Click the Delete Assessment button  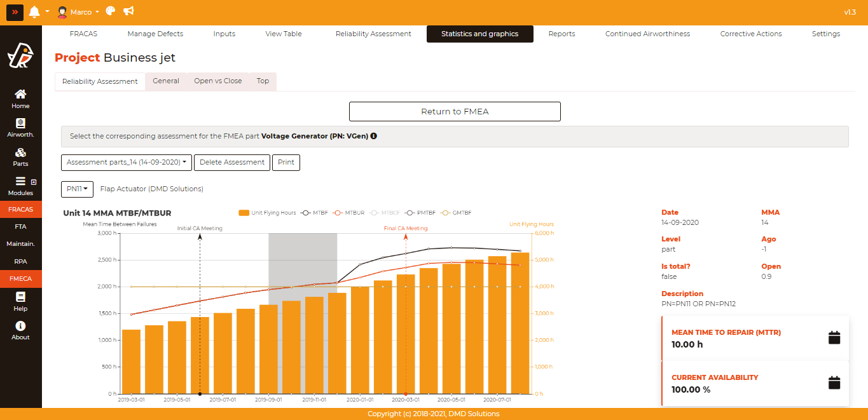coord(232,163)
